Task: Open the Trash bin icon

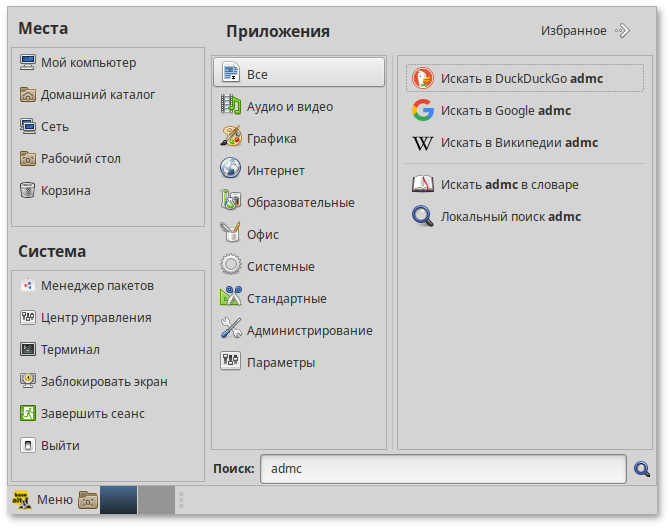Action: coord(28,191)
